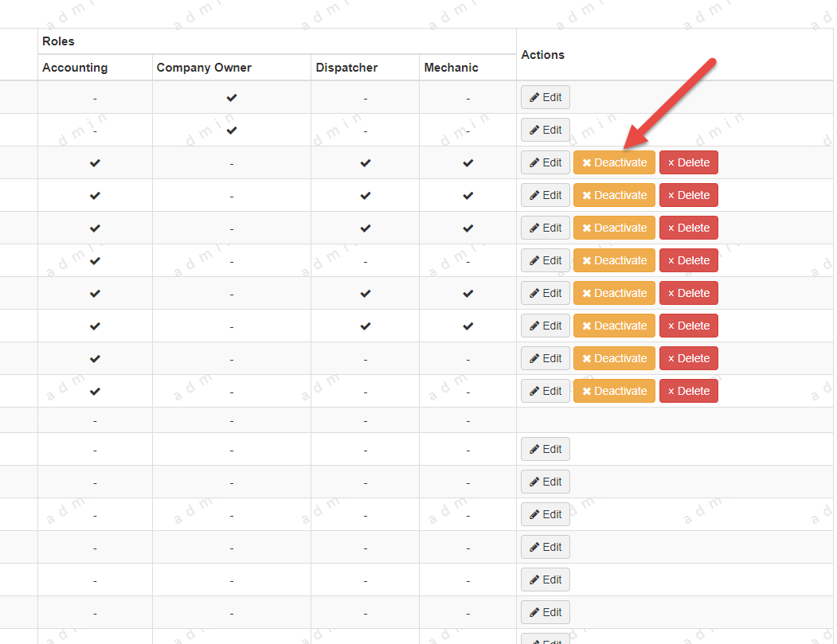The image size is (837, 644).
Task: Click the Deactivate button the red arrow indicates
Action: pyautogui.click(x=614, y=162)
